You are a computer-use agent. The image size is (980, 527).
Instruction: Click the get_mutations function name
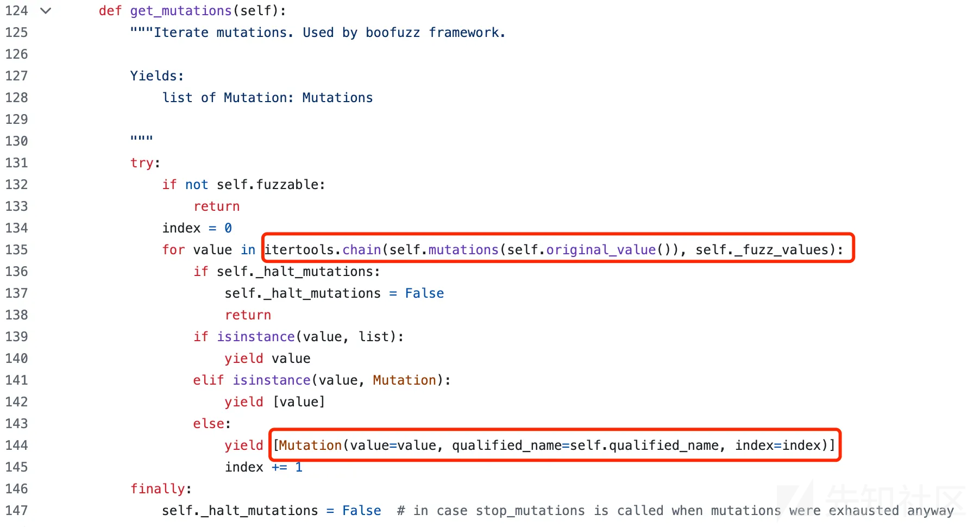(x=181, y=11)
